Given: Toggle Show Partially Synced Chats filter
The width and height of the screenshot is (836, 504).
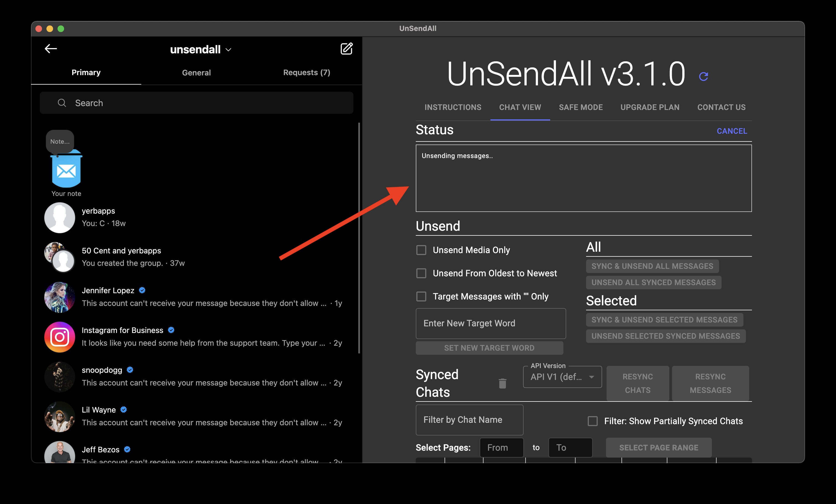Looking at the screenshot, I should click(592, 421).
